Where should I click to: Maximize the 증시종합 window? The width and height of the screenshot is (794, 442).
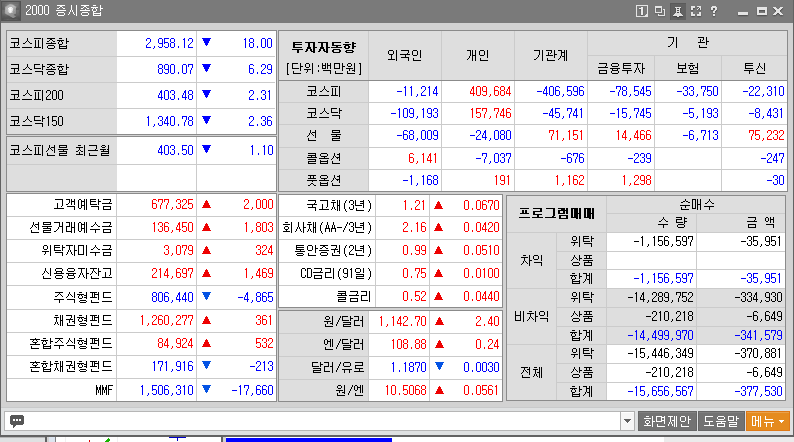[x=761, y=11]
